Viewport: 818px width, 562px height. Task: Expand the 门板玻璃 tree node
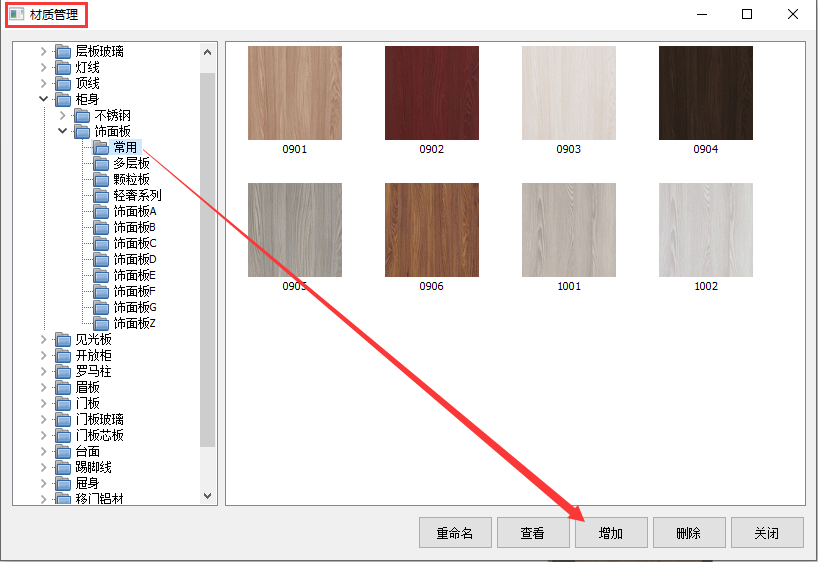click(44, 419)
